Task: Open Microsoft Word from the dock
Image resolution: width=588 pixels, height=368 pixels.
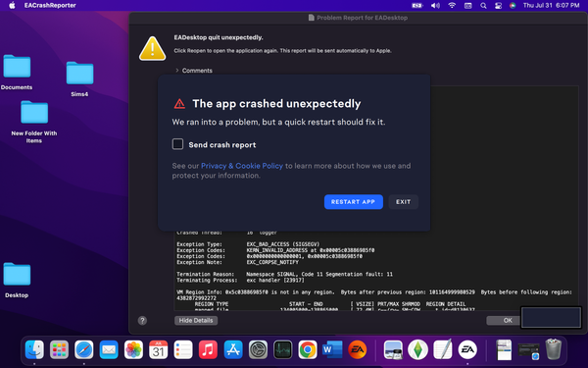Action: 332,349
